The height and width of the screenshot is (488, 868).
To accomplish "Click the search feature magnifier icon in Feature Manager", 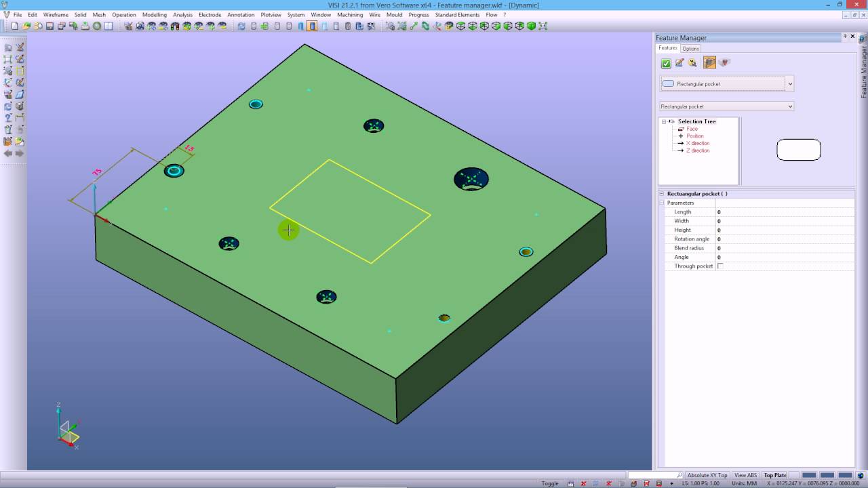I will [x=692, y=63].
